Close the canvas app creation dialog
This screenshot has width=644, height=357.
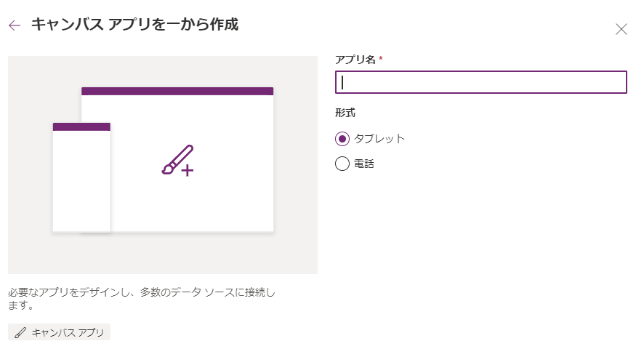621,29
